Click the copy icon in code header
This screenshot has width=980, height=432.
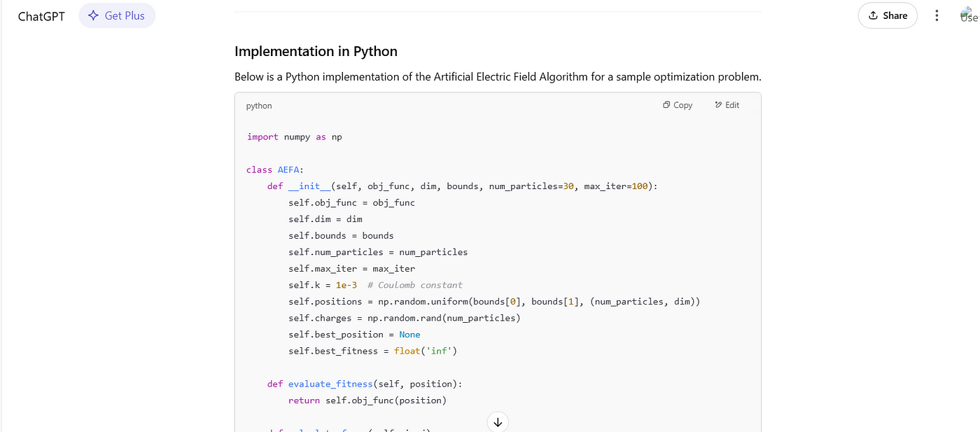tap(666, 105)
